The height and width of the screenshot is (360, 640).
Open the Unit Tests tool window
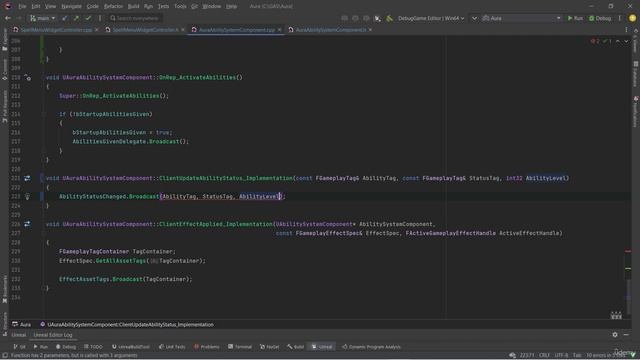tap(172, 347)
